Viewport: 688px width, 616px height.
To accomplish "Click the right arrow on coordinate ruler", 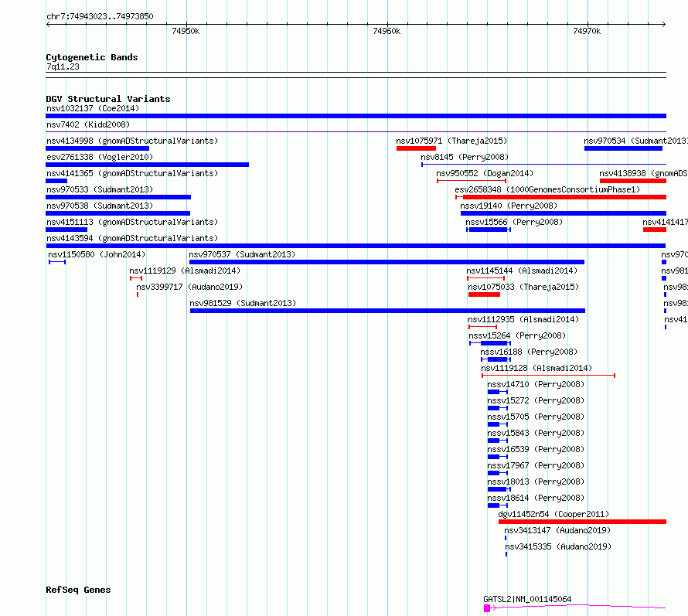I will click(x=663, y=25).
